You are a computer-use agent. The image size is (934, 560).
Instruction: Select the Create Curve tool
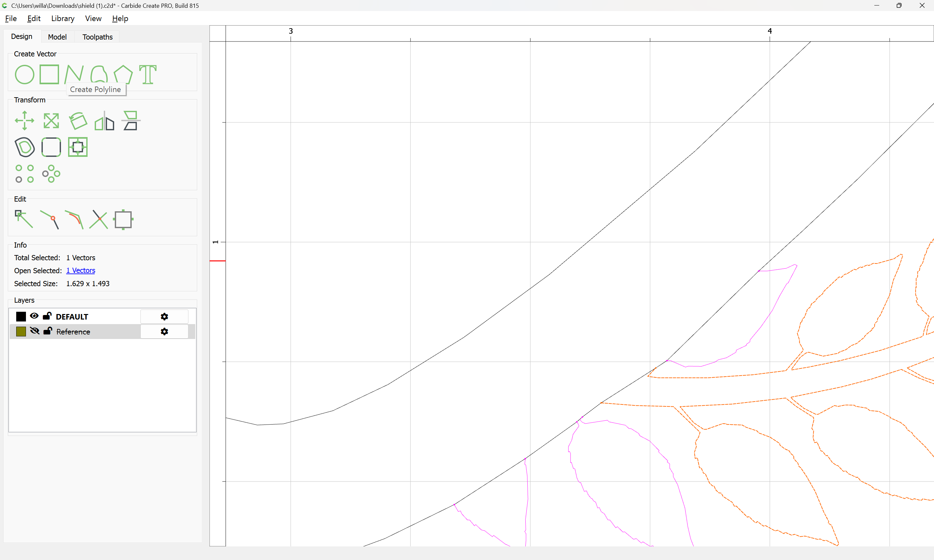coord(99,74)
